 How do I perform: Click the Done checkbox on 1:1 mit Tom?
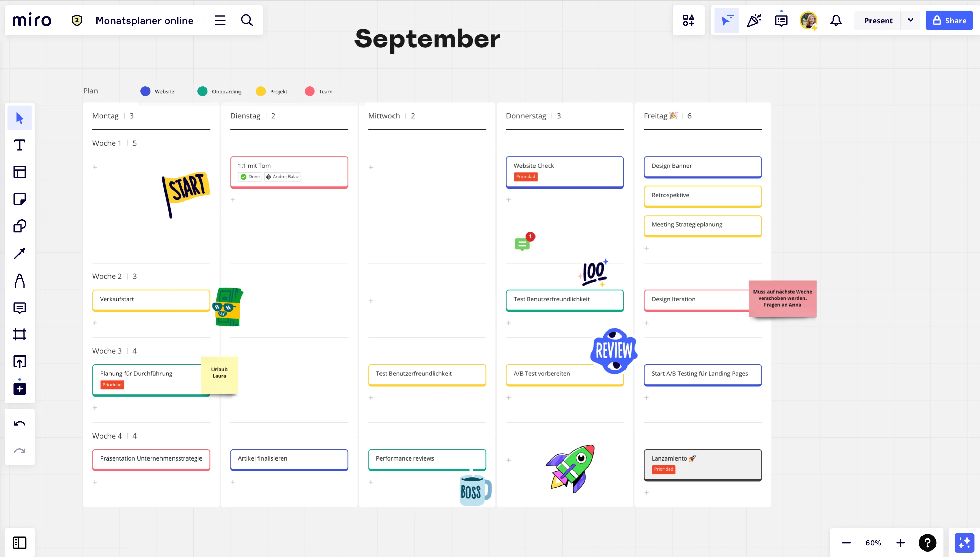[x=244, y=176]
